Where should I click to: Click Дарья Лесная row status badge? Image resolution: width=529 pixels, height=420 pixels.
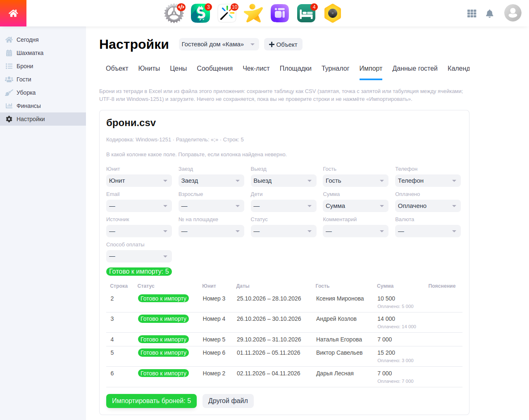163,373
